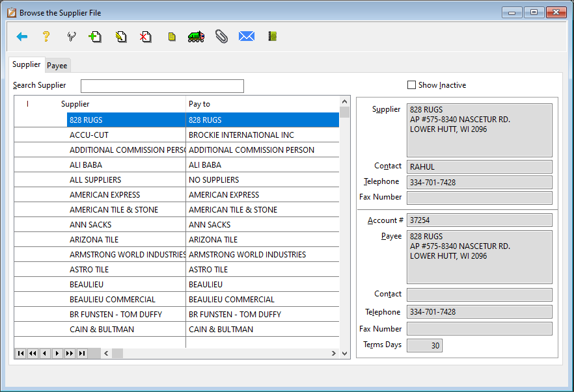Screen dimensions: 574x392
Task: Select ADDITIONAL COMMISSION PERSON pay-to cell
Action: coord(262,150)
